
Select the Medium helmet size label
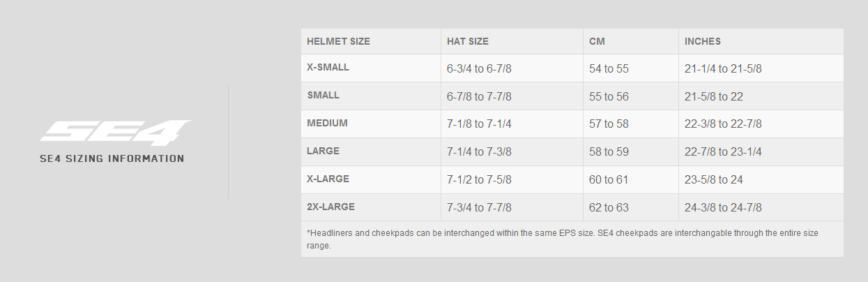(327, 123)
